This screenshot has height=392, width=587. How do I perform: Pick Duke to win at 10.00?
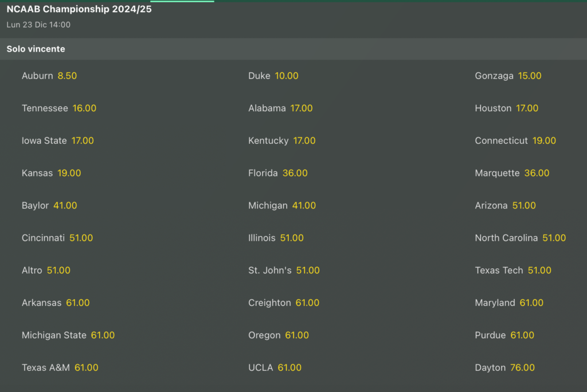click(x=273, y=76)
